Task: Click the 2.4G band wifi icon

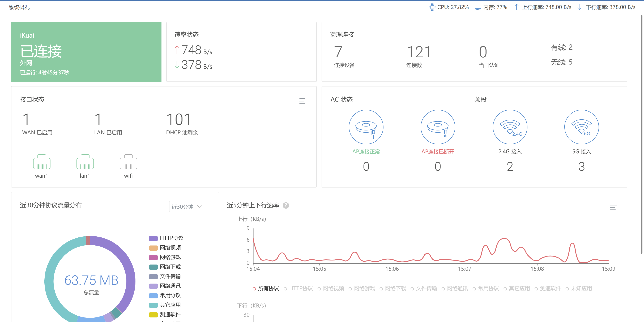Action: point(510,127)
